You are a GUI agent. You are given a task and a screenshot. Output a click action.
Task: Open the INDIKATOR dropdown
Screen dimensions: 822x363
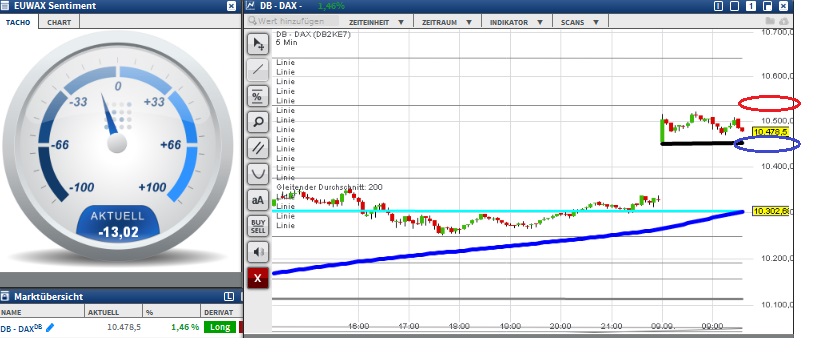515,22
